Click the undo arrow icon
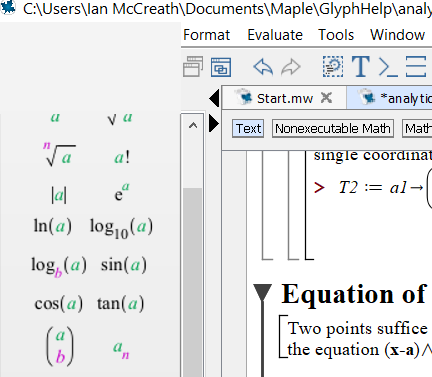The width and height of the screenshot is (432, 377). point(263,67)
